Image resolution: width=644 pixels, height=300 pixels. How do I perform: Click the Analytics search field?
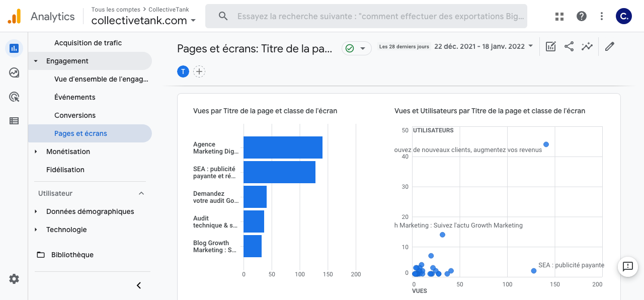click(372, 16)
